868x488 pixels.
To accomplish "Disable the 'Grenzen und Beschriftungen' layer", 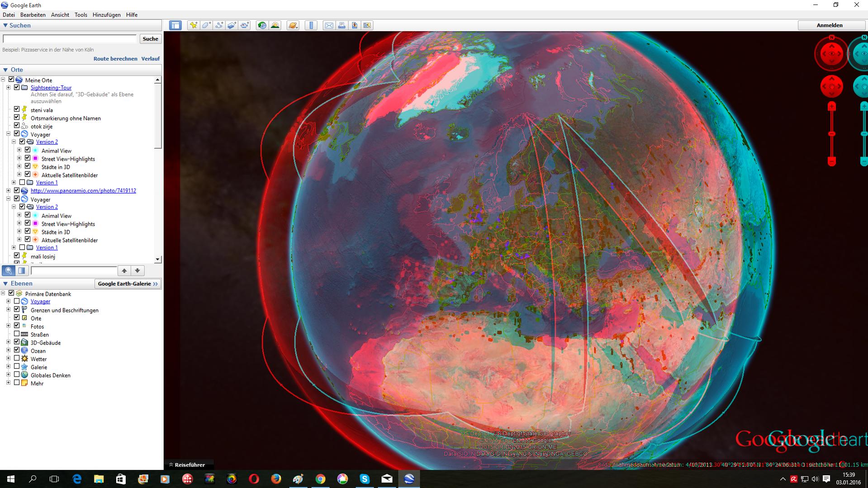I will pyautogui.click(x=17, y=310).
